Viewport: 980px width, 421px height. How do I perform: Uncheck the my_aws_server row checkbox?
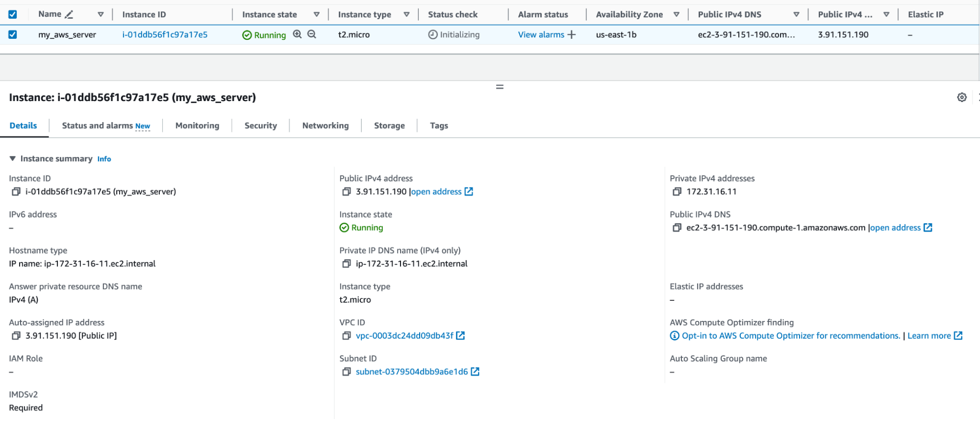coord(13,35)
